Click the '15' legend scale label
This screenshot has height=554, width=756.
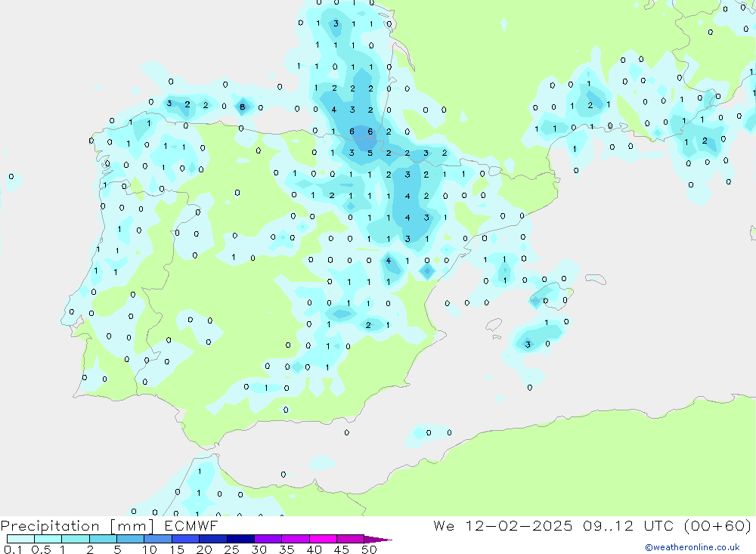coord(177,549)
